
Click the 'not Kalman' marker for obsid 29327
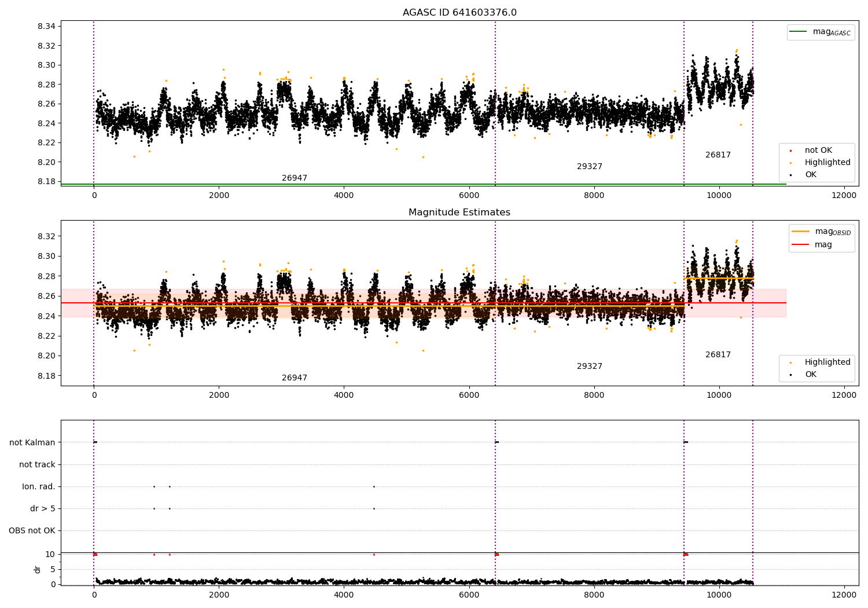pos(496,442)
